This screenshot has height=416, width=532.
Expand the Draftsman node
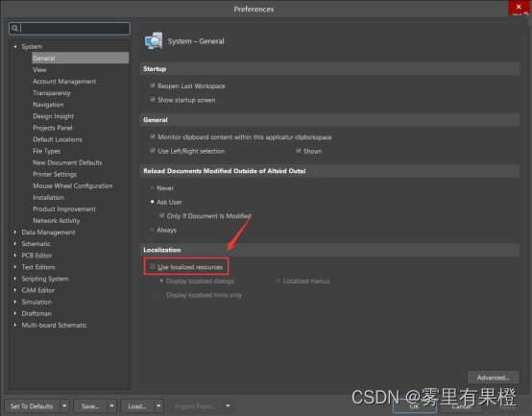click(15, 313)
